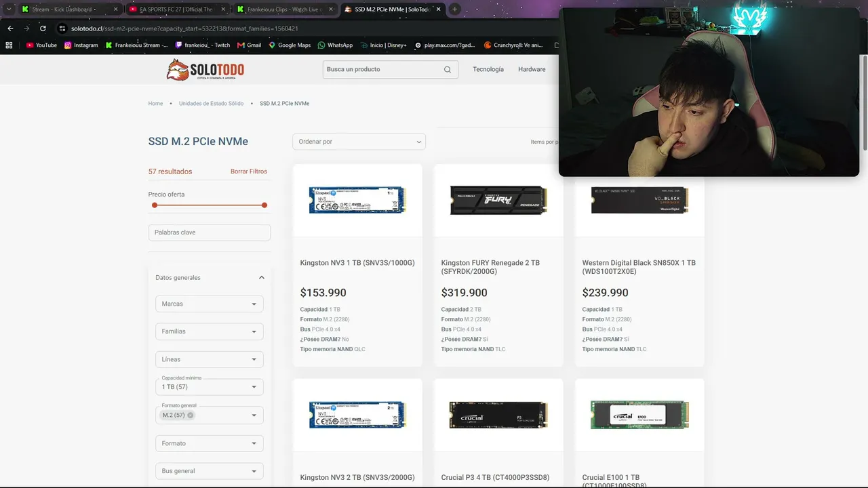
Task: Close the SSD M.2 PCIe NVMe tab
Action: pos(438,9)
